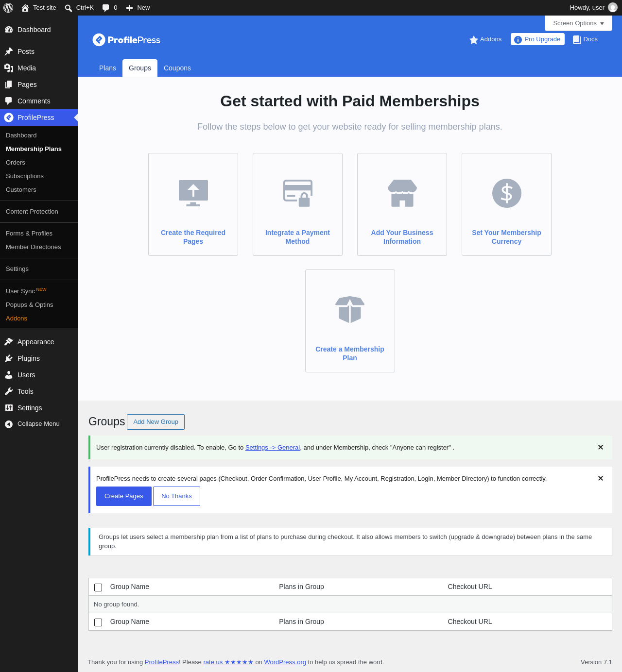
Task: Click the Collapse Menu arrow icon
Action: 9,424
